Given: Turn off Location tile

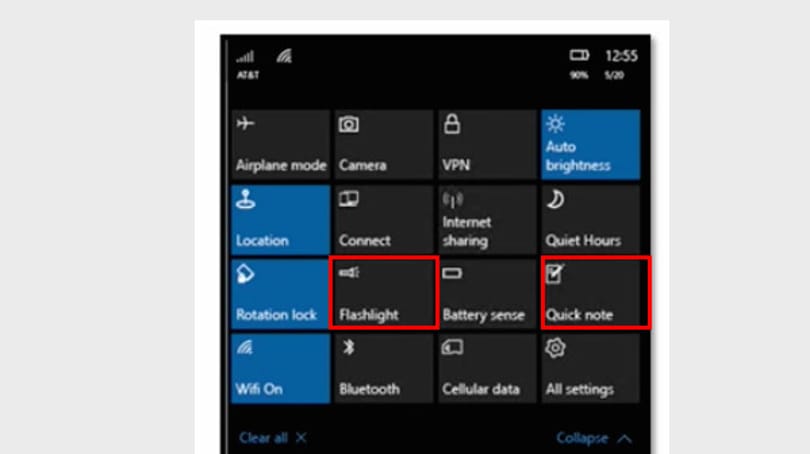Looking at the screenshot, I should click(281, 220).
